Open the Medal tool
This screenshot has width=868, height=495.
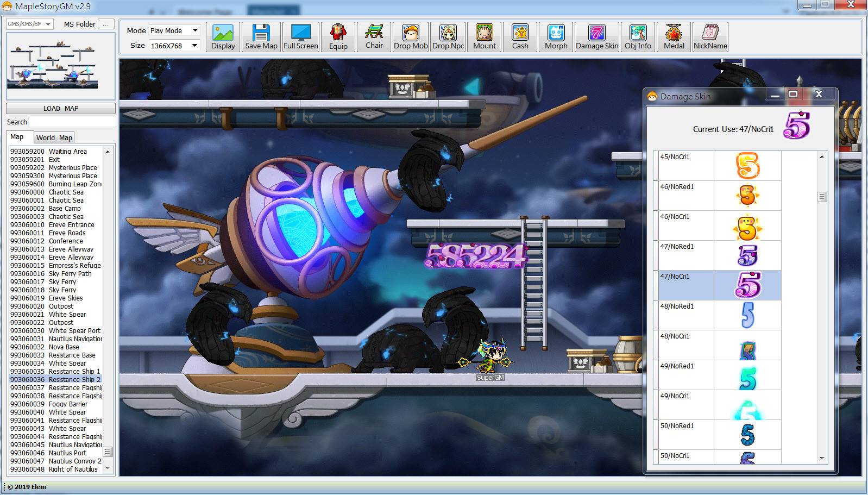674,37
